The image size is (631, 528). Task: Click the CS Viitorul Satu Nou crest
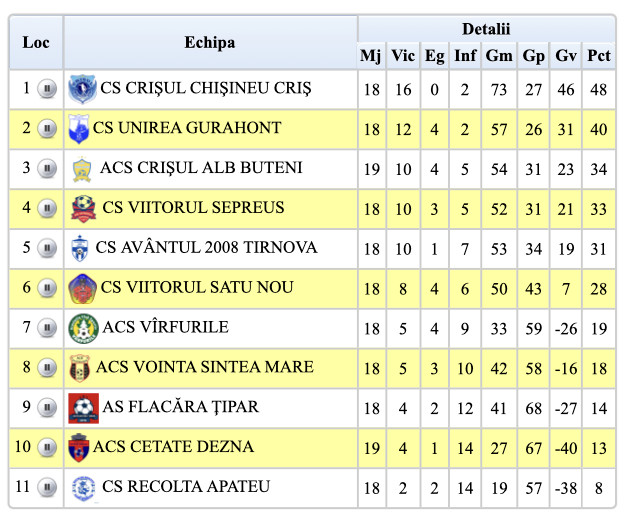[x=82, y=289]
